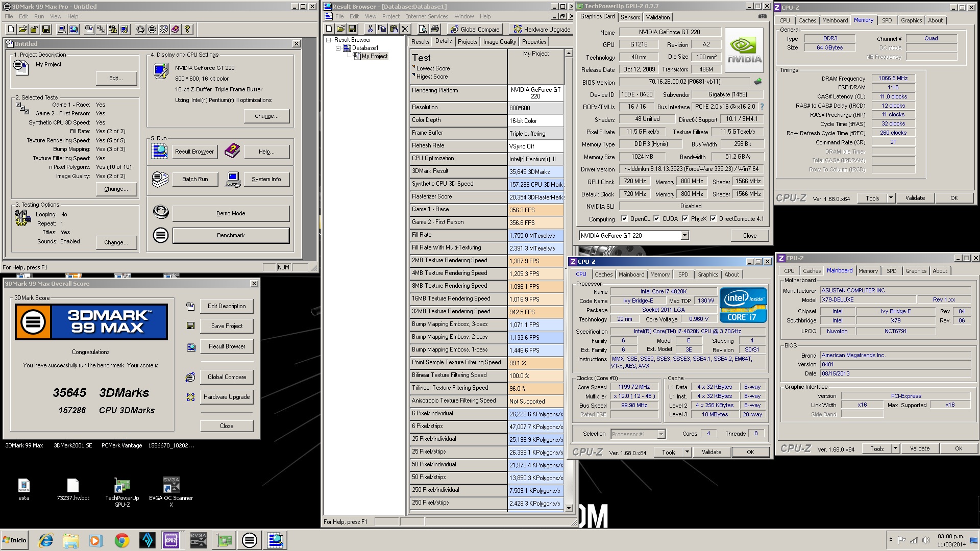Image resolution: width=980 pixels, height=551 pixels.
Task: Click Paste clipboard icon in Result Browser toolbar
Action: [x=394, y=29]
